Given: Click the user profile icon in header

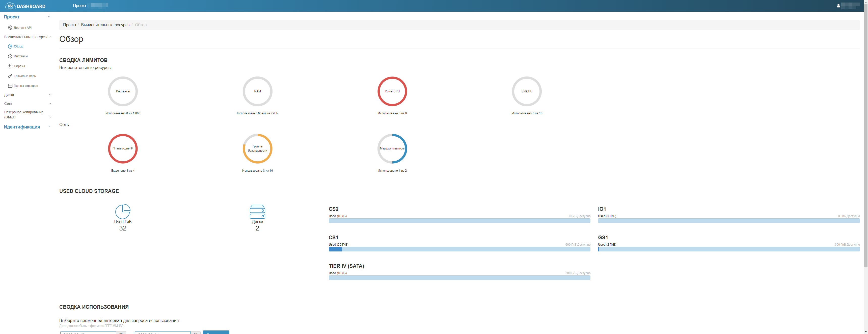Looking at the screenshot, I should [x=838, y=6].
